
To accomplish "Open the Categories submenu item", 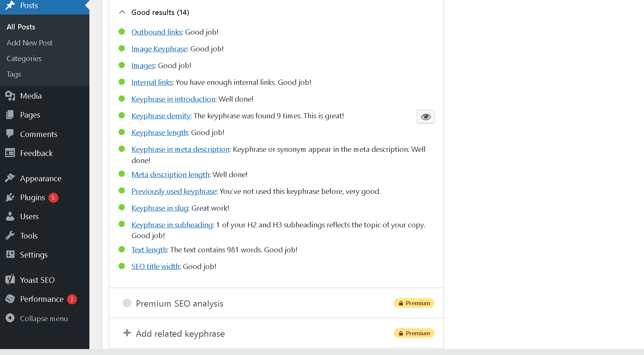I will [x=24, y=58].
